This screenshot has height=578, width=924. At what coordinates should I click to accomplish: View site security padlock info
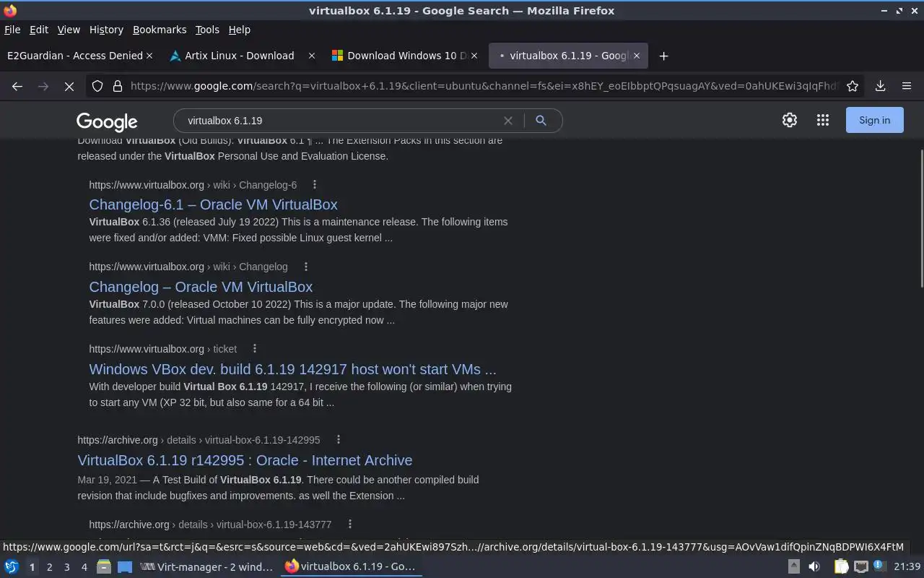click(117, 86)
